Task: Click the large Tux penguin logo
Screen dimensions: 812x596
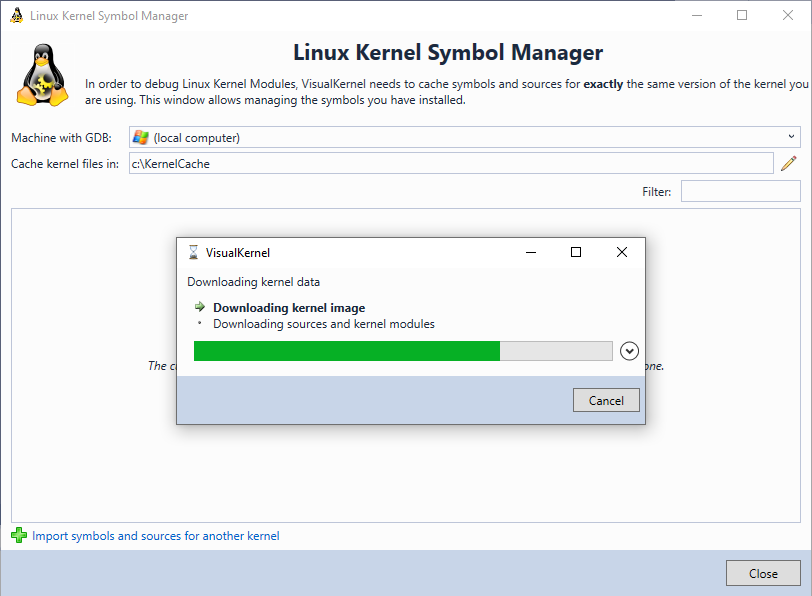Action: [42, 75]
